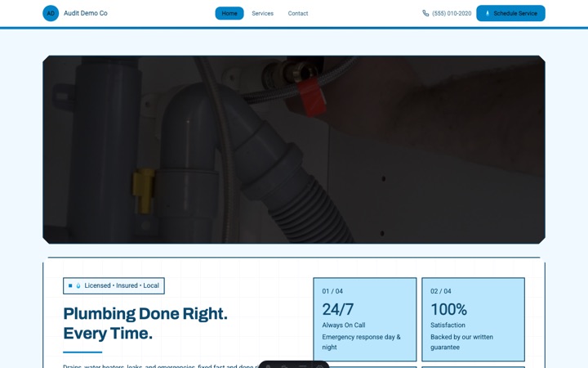The image size is (588, 368).
Task: Click the Schedule Service button
Action: coord(510,13)
